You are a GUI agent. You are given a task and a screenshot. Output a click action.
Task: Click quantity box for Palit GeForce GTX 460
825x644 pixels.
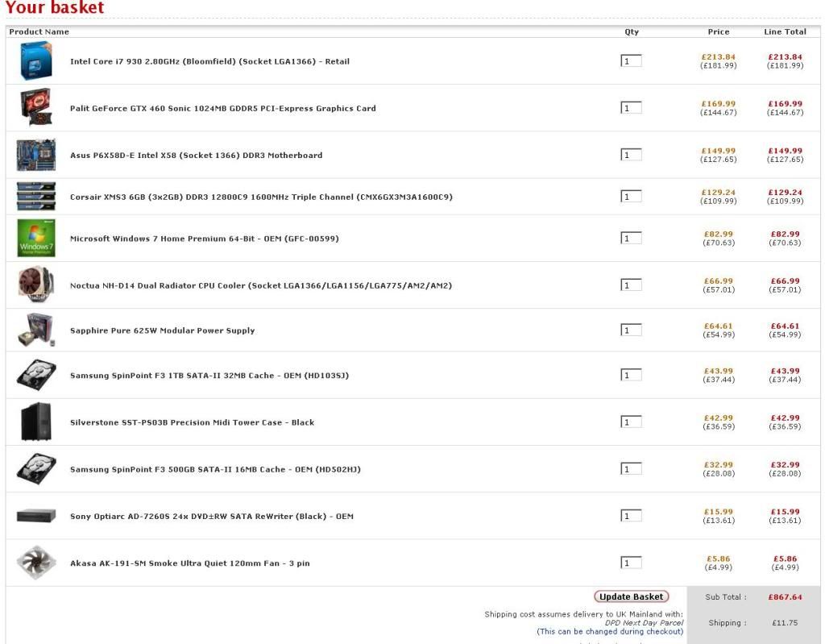[631, 108]
